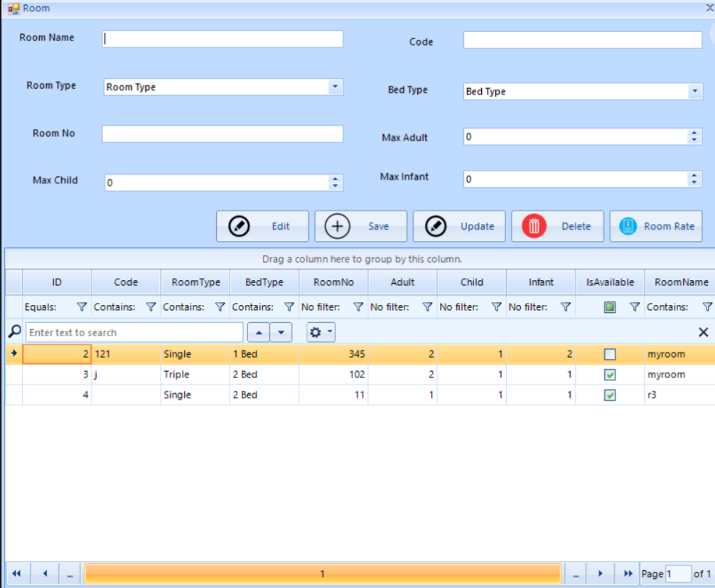Find next search result down arrow

coord(282,332)
